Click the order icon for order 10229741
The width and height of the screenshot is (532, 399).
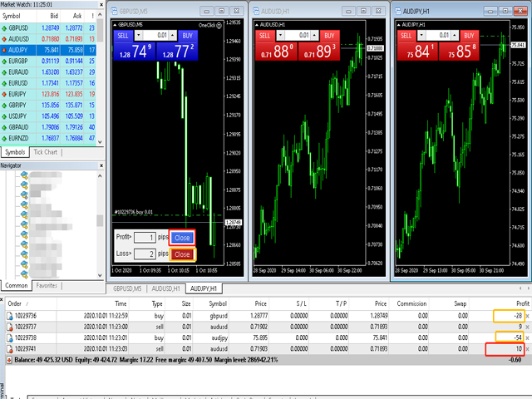pyautogui.click(x=10, y=349)
